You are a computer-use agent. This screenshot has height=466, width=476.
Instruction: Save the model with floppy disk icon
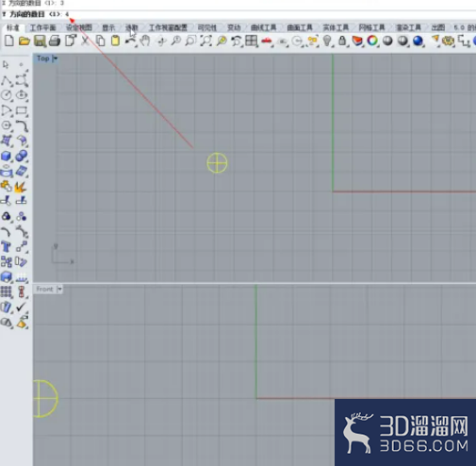pyautogui.click(x=40, y=42)
